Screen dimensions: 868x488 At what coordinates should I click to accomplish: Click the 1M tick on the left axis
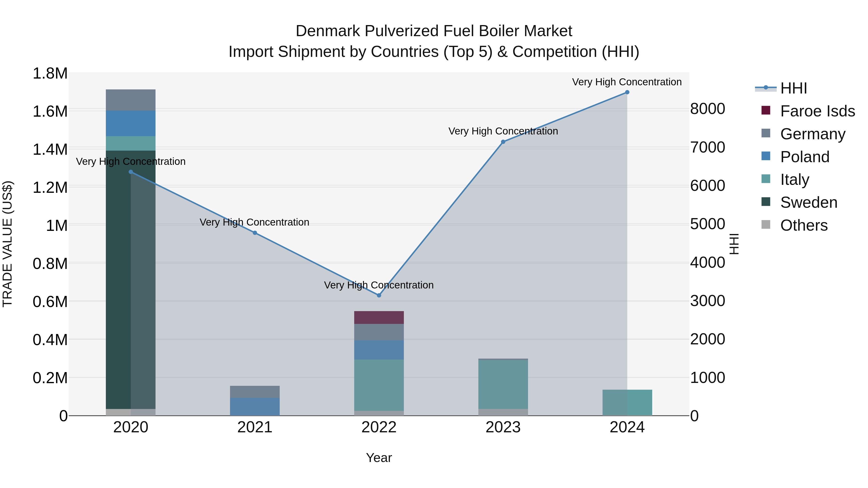click(57, 225)
